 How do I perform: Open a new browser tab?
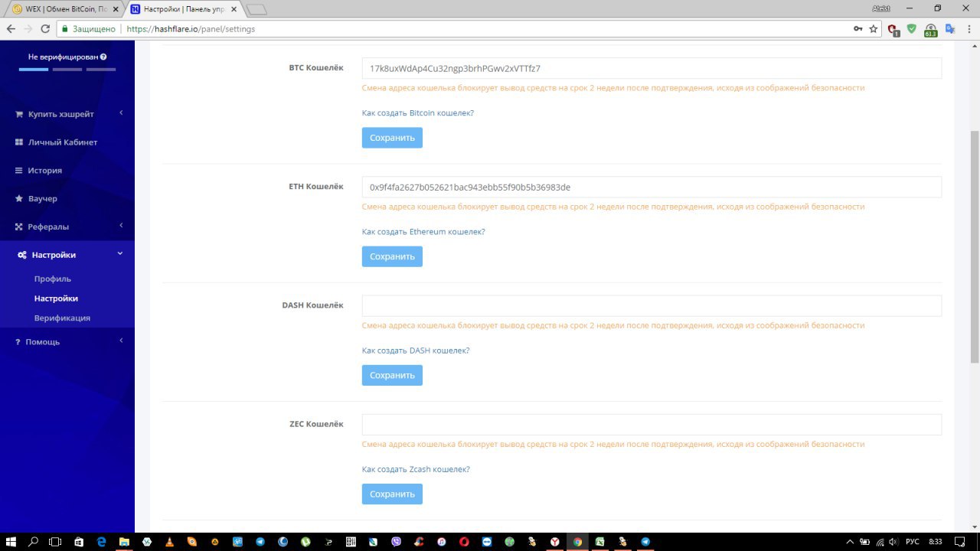[256, 10]
